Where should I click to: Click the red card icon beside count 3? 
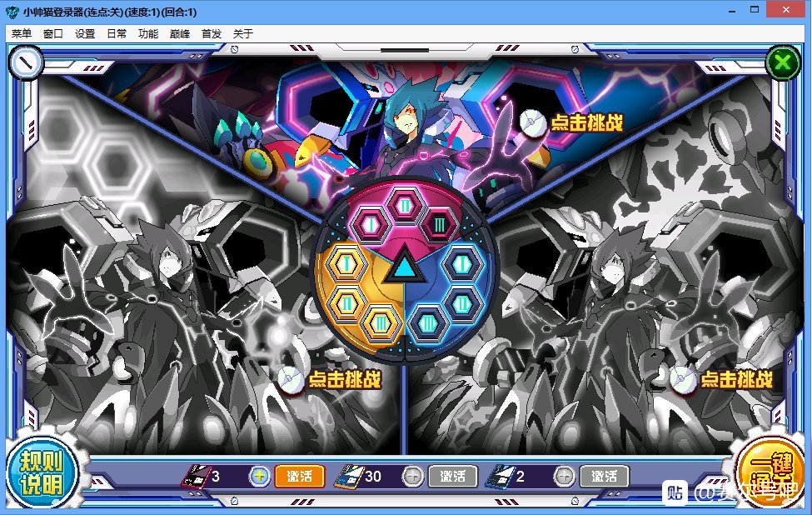point(197,477)
